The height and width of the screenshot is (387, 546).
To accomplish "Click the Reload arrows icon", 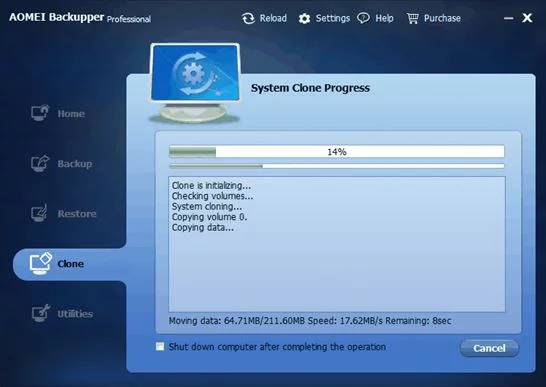I will [248, 18].
